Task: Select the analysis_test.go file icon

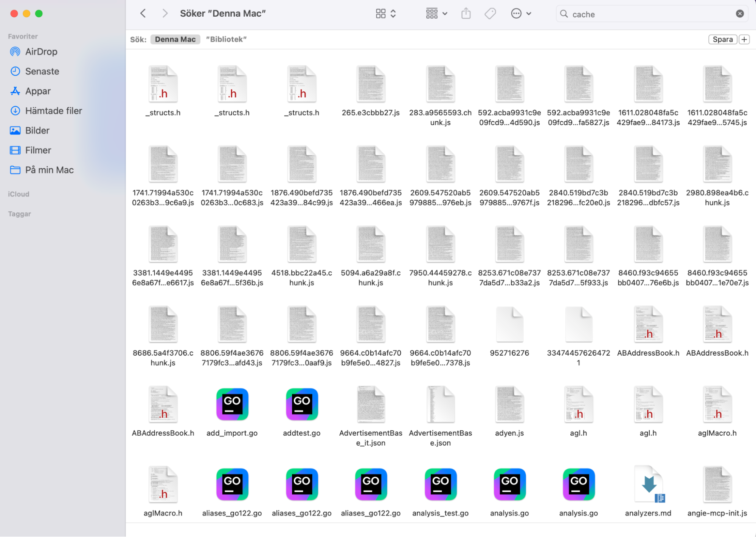Action: point(441,484)
